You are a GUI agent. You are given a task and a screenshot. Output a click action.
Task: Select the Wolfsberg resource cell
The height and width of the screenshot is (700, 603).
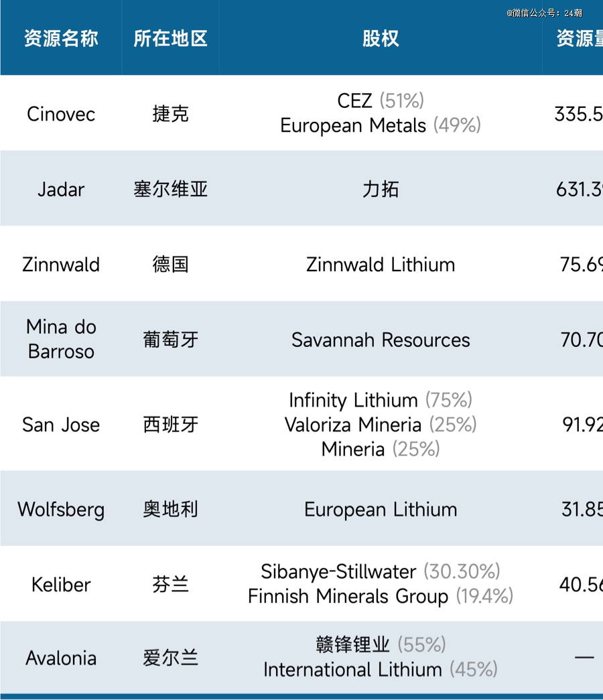tap(61, 509)
